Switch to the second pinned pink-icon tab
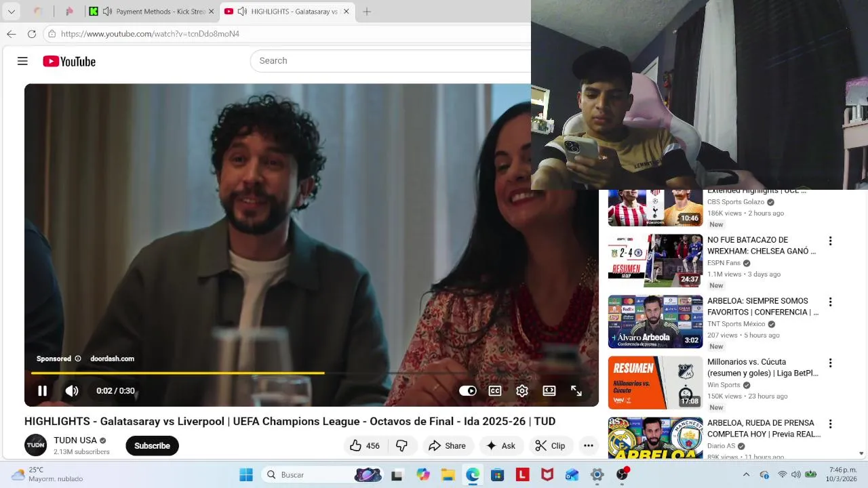 [69, 12]
